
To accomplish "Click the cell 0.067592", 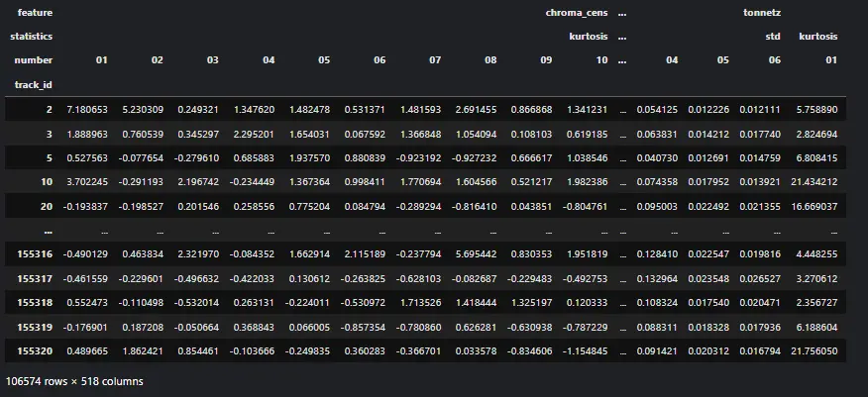I will (365, 134).
